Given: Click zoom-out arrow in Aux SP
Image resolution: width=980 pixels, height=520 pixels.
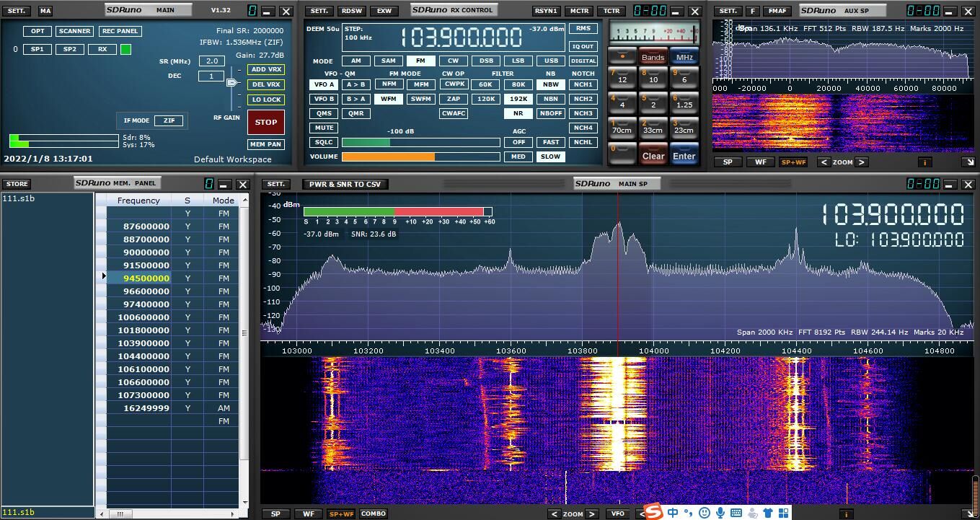Looking at the screenshot, I should (824, 162).
